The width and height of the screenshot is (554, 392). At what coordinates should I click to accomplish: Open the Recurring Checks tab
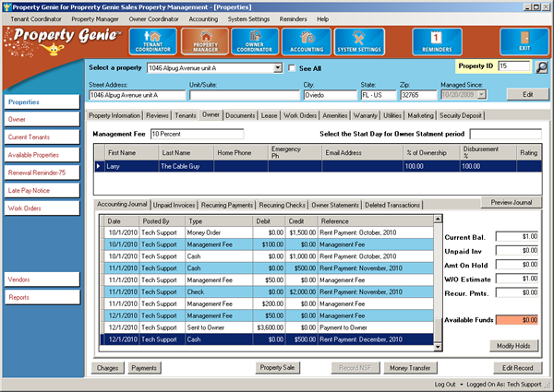[x=282, y=205]
